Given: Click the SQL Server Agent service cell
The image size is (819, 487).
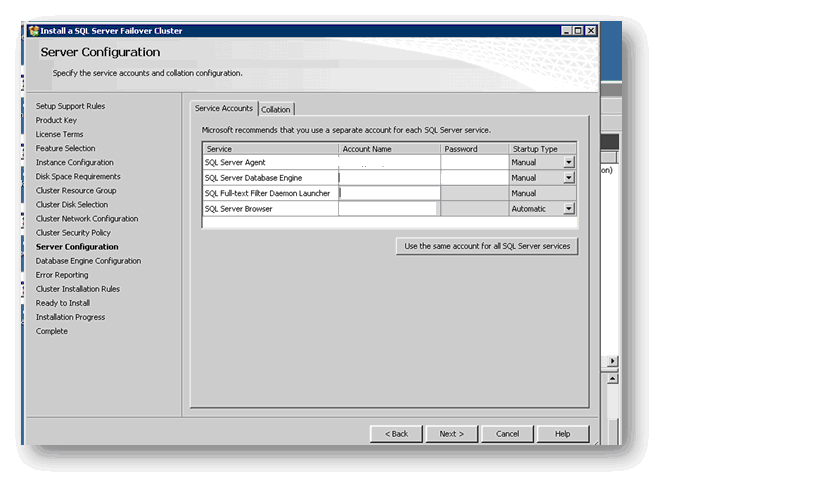Looking at the screenshot, I should 271,163.
